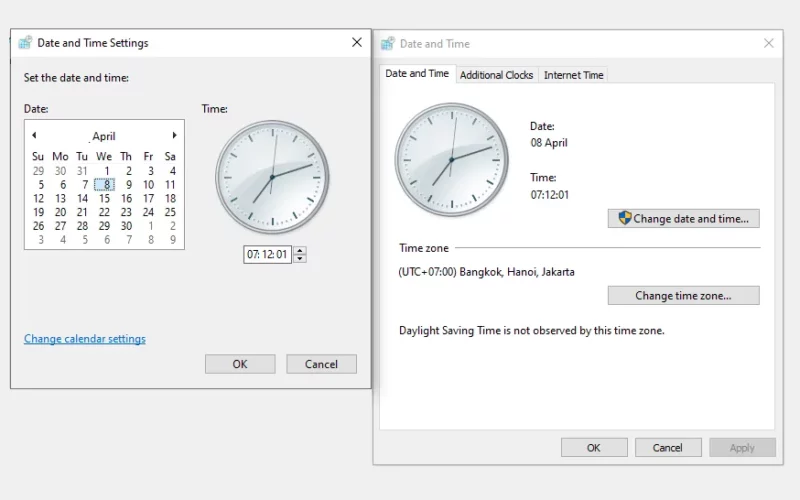Select March 31 greyed date in calendar

point(83,171)
